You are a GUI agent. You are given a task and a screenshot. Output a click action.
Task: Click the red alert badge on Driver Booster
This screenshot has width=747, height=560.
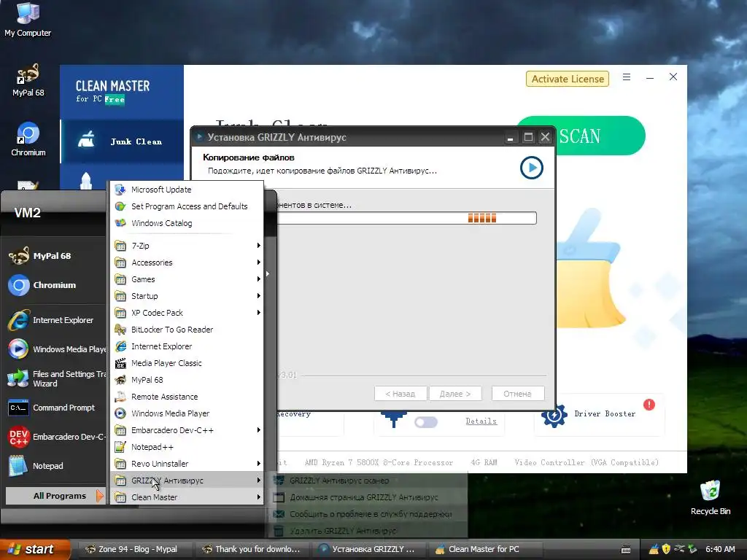pos(649,405)
